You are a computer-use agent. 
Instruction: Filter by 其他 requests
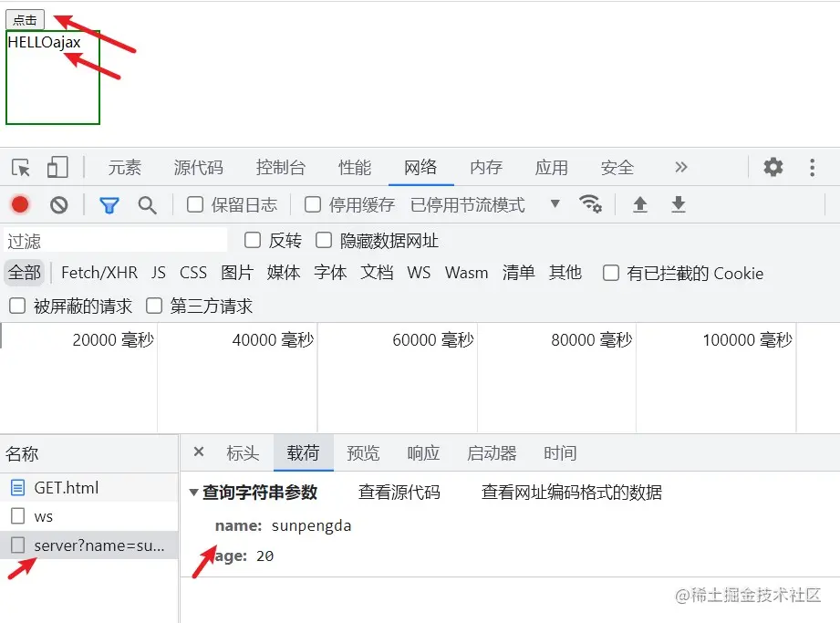pos(565,273)
